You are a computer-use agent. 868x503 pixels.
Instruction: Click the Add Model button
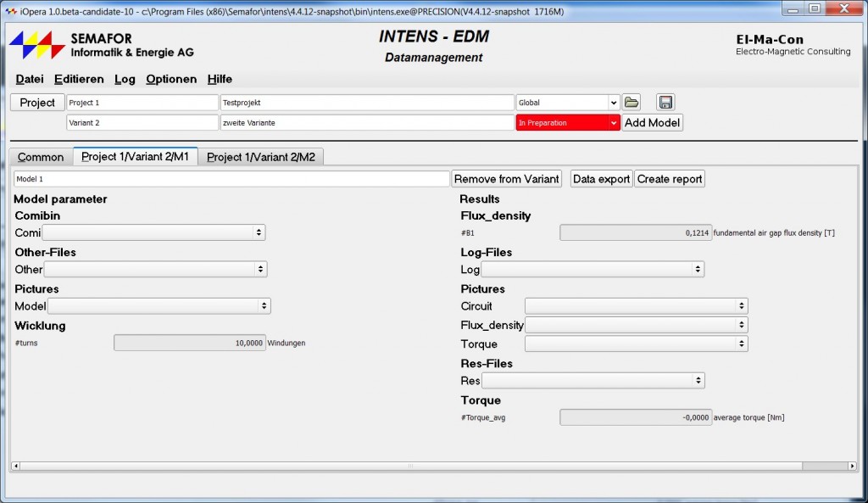pos(652,122)
